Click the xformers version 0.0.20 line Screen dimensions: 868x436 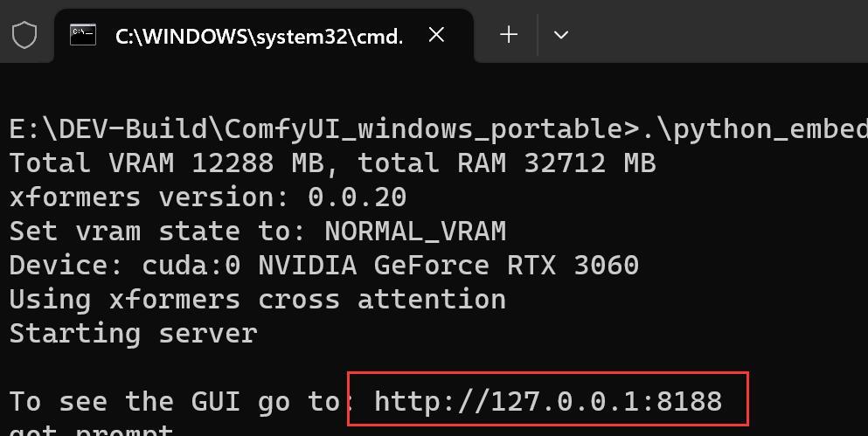point(208,197)
